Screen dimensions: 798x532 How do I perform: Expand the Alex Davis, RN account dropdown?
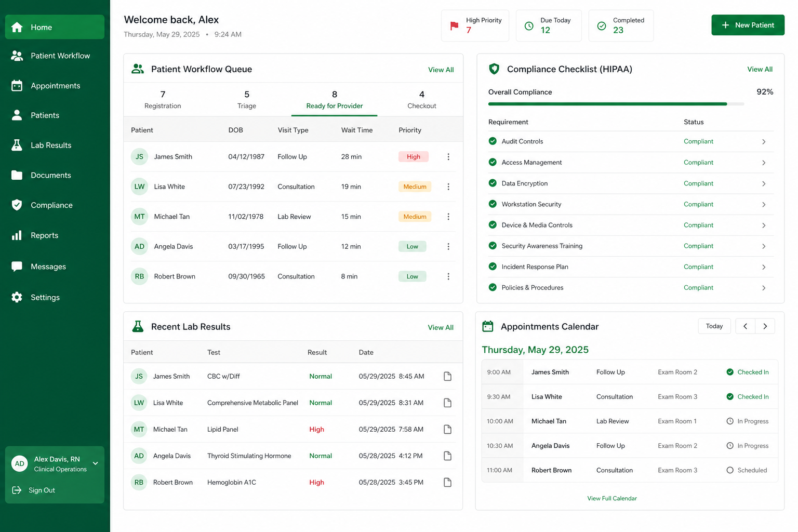(96, 463)
